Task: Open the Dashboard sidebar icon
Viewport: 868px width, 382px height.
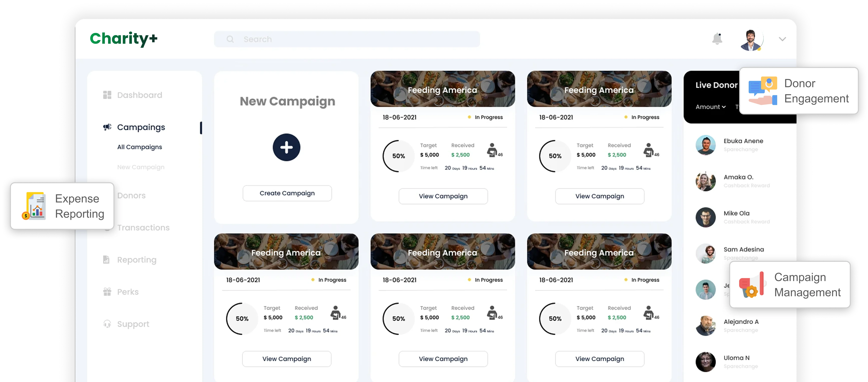Action: point(107,95)
